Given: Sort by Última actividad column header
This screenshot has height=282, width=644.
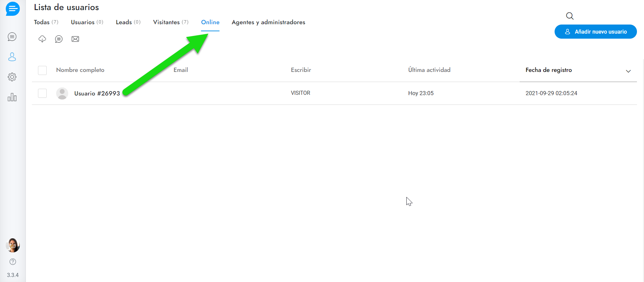Looking at the screenshot, I should click(429, 70).
